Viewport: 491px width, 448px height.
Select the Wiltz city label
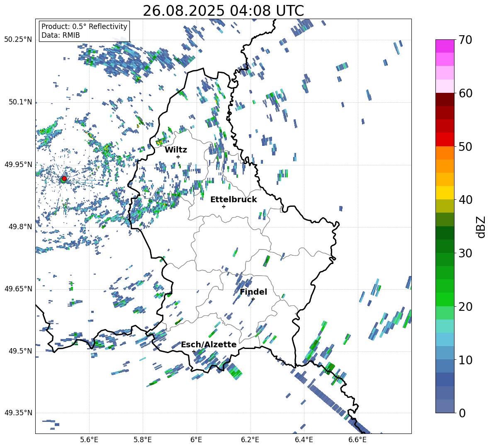point(176,150)
